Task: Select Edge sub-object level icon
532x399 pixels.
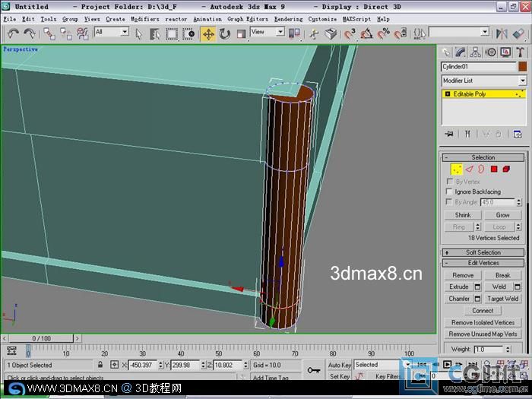Action: (x=469, y=169)
